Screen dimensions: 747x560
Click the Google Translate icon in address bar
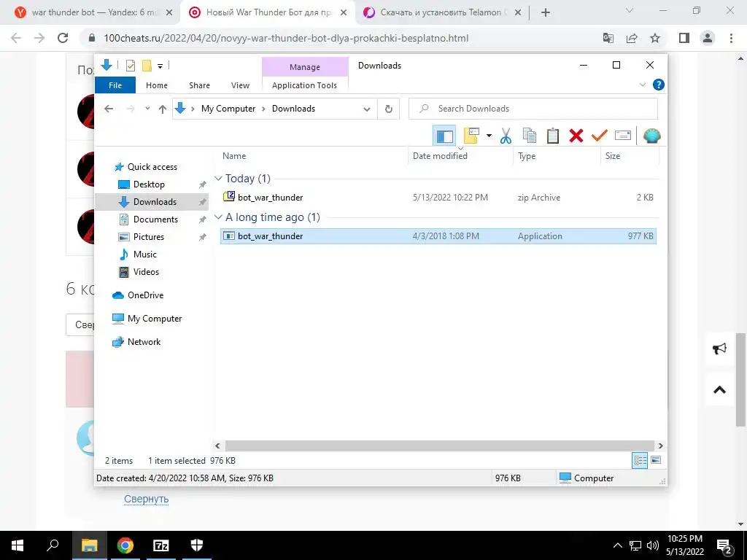[x=608, y=38]
